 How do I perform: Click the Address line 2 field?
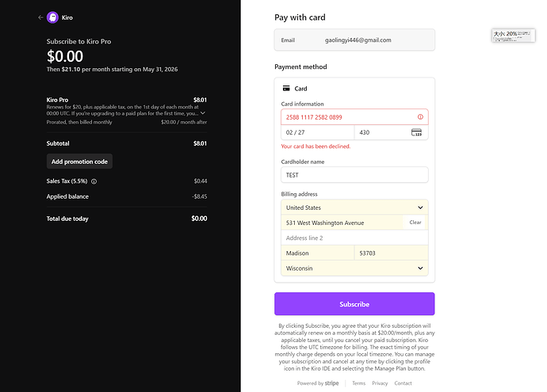click(354, 238)
